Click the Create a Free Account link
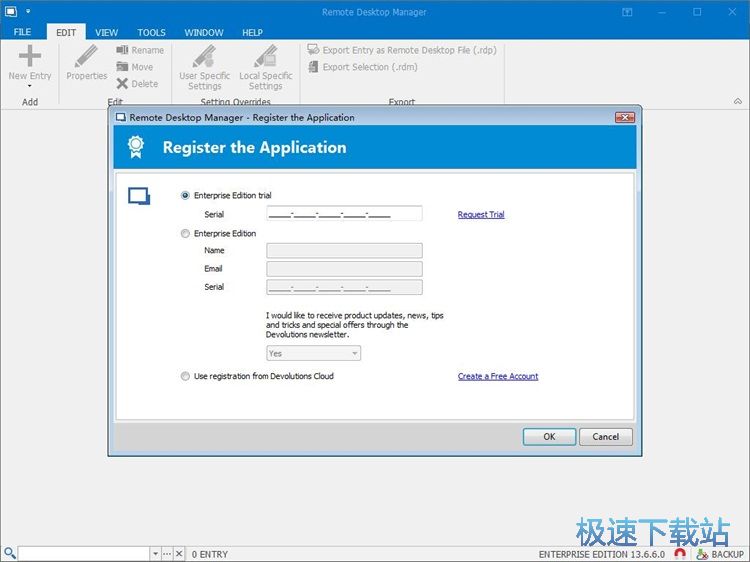This screenshot has height=562, width=750. click(x=498, y=376)
